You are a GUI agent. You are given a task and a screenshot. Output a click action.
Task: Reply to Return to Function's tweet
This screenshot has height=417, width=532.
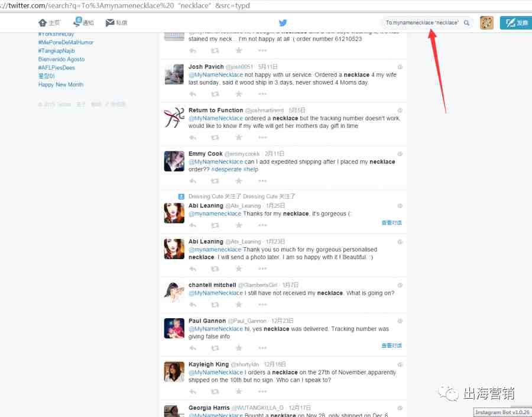[193, 138]
